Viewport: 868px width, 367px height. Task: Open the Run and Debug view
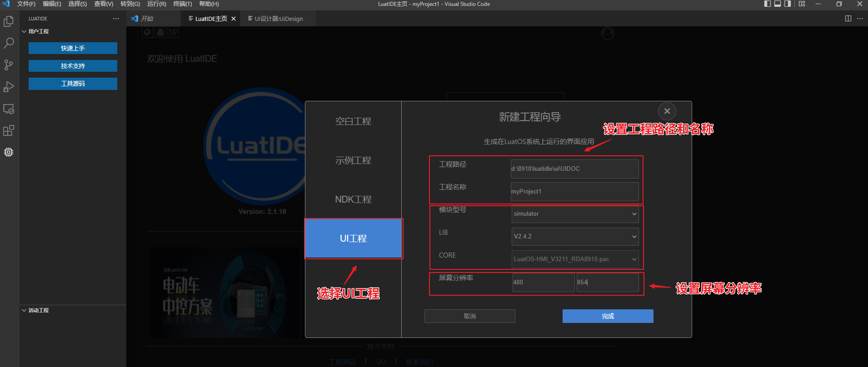tap(9, 87)
